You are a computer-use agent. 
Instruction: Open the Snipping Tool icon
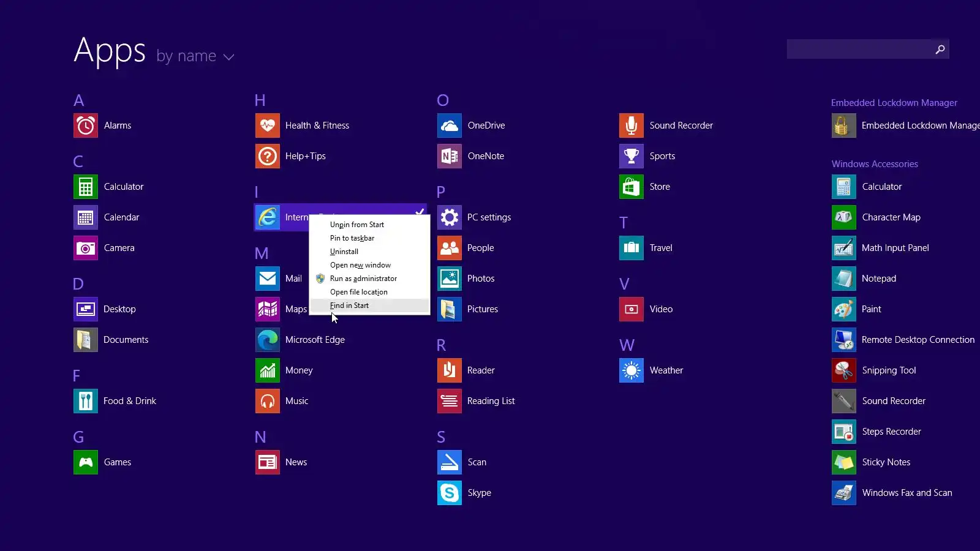point(844,370)
